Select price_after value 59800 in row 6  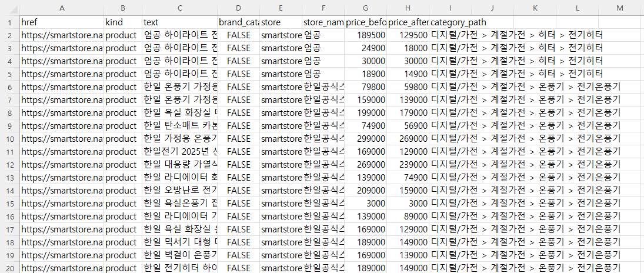[408, 86]
